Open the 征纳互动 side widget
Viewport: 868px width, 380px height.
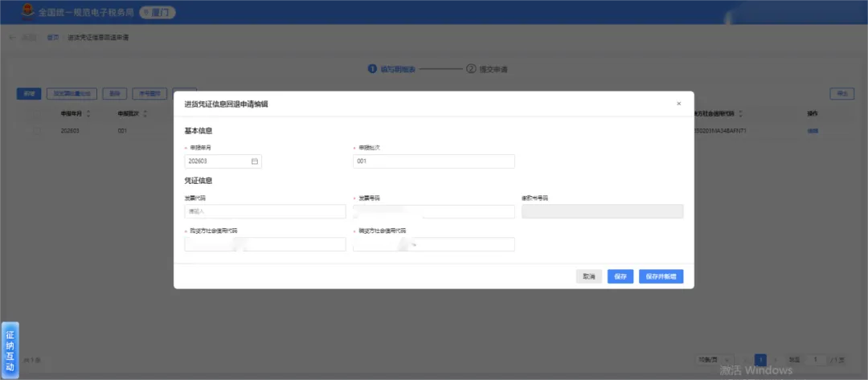[x=10, y=350]
